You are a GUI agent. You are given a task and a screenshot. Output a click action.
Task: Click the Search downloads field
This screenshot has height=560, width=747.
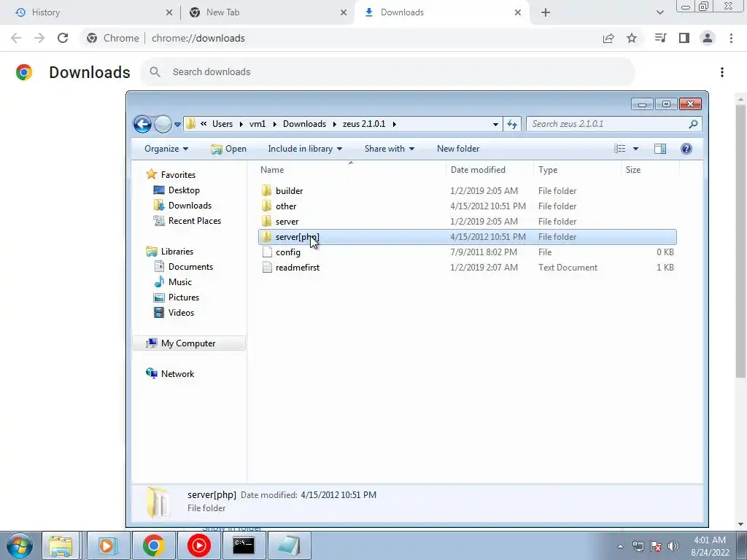388,72
